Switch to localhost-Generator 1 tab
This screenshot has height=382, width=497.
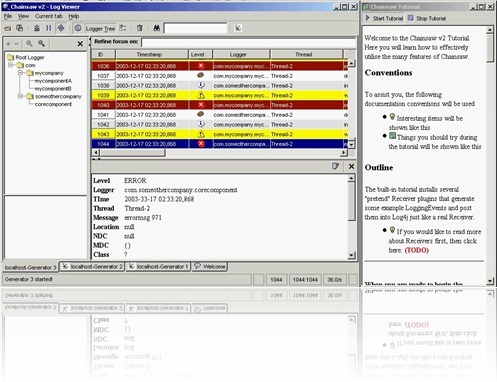pos(158,266)
